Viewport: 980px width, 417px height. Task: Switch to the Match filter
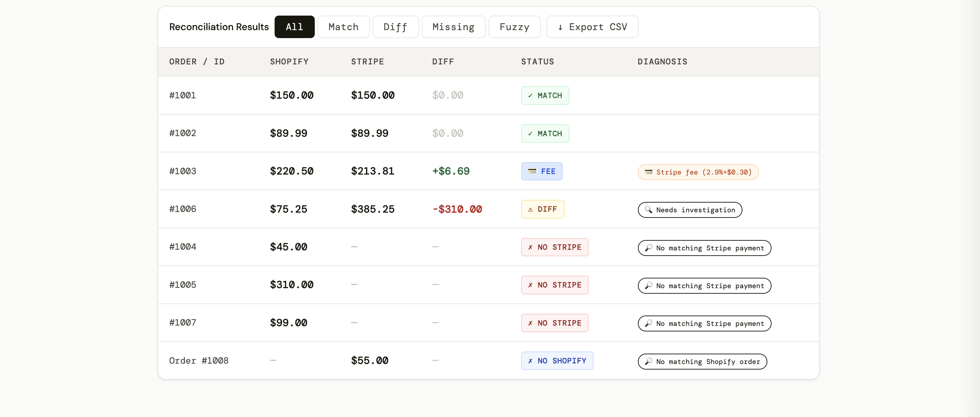(343, 27)
